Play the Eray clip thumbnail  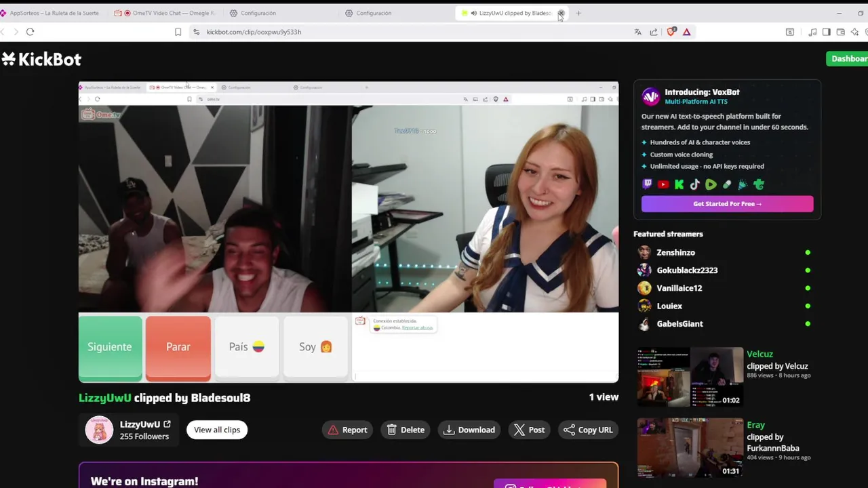[690, 447]
